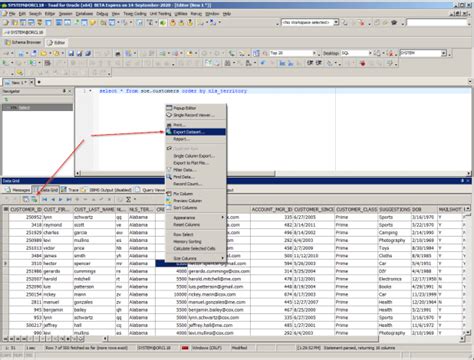Image resolution: width=474 pixels, height=360 pixels.
Task: Open Popup Editor from the context menu
Action: (196, 108)
